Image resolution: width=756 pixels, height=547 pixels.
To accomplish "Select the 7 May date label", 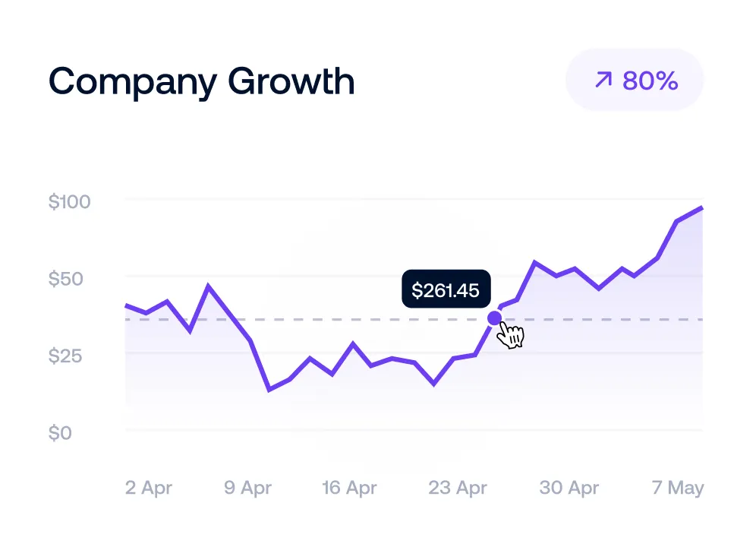I will (x=678, y=488).
